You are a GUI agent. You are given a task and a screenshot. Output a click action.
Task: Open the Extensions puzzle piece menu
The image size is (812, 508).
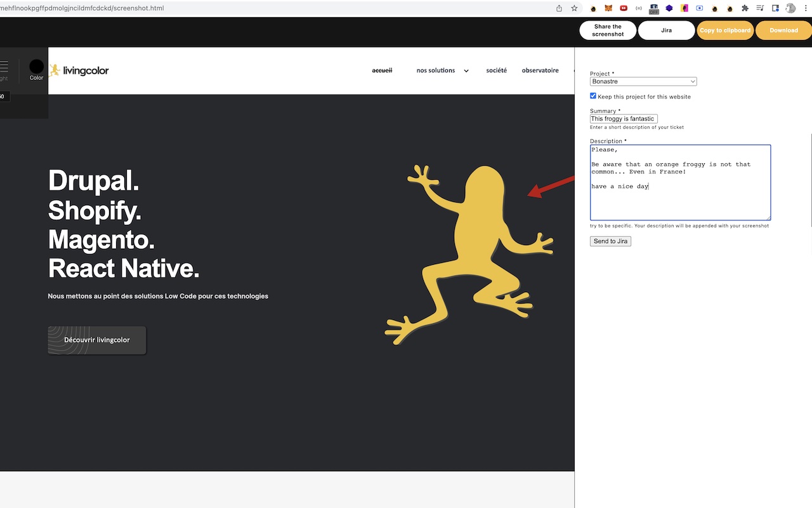[x=745, y=8]
